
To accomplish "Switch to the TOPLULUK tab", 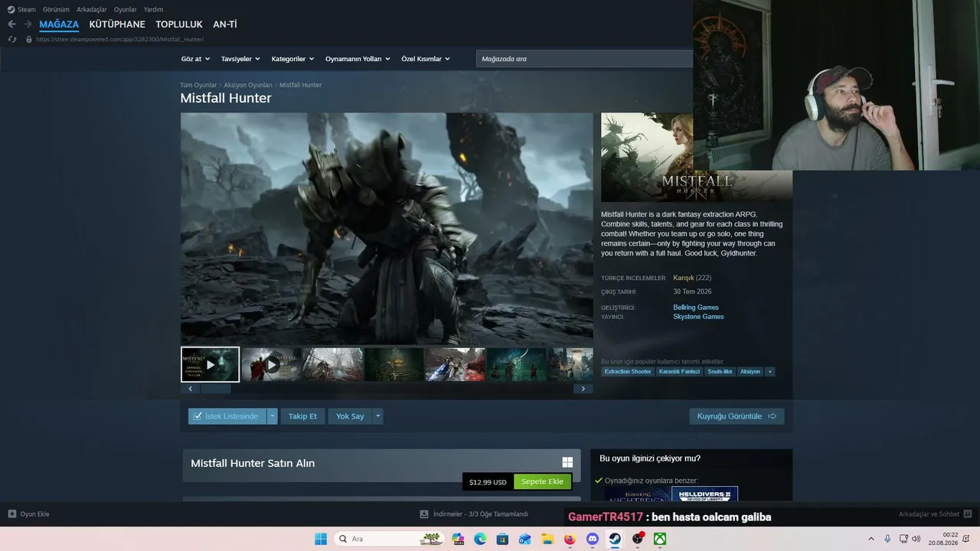I will point(179,24).
